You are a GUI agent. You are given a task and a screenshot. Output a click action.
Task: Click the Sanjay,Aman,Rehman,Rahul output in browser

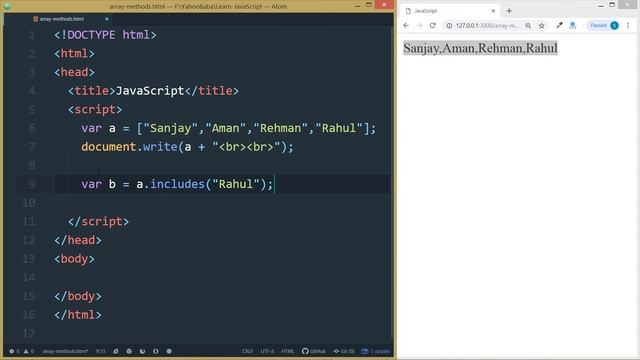click(480, 48)
